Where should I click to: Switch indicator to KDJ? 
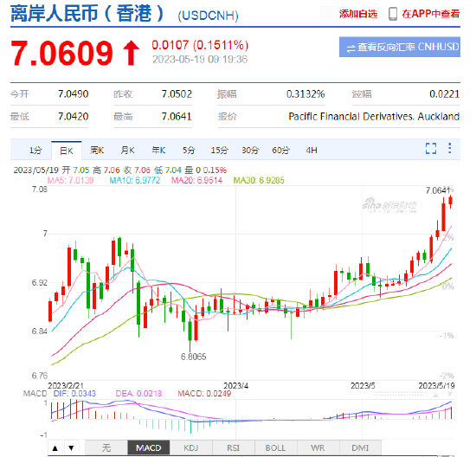pos(190,447)
